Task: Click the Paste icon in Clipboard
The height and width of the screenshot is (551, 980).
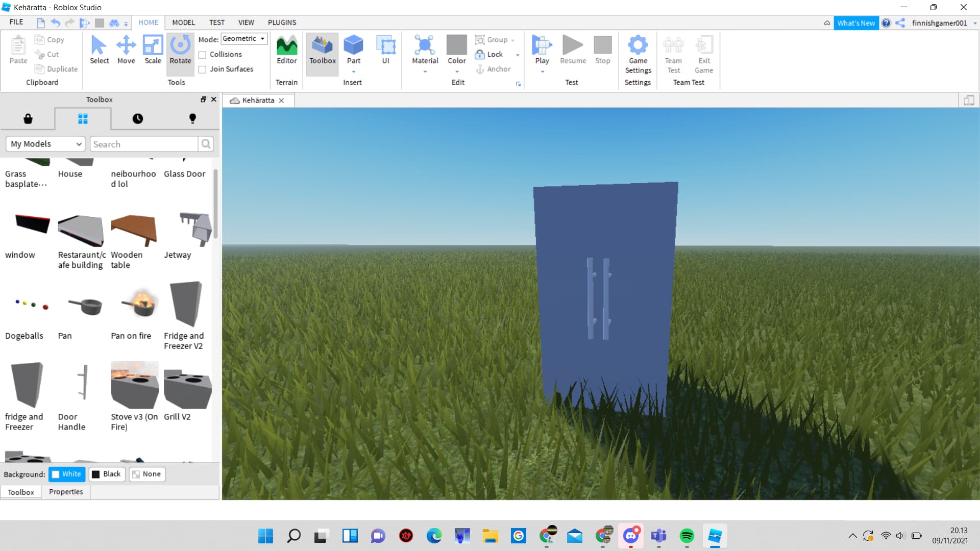Action: (x=18, y=50)
